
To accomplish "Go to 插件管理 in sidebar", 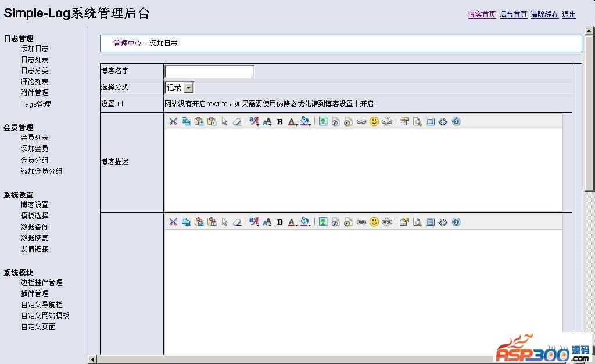I will [x=34, y=294].
